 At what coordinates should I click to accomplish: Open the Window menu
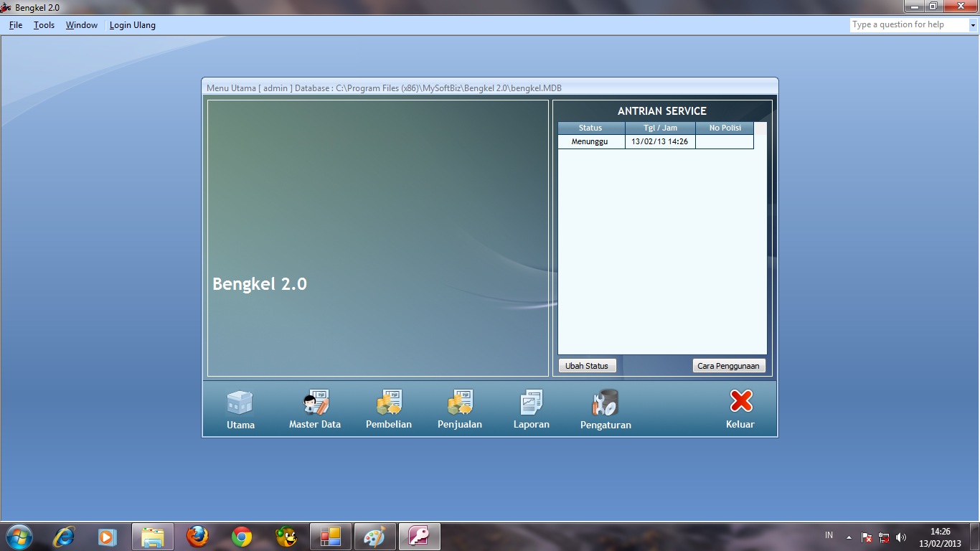82,25
